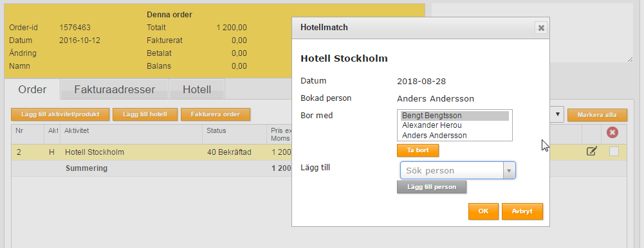The width and height of the screenshot is (644, 248).
Task: Switch to the Fakturaadresser tab
Action: pos(115,89)
